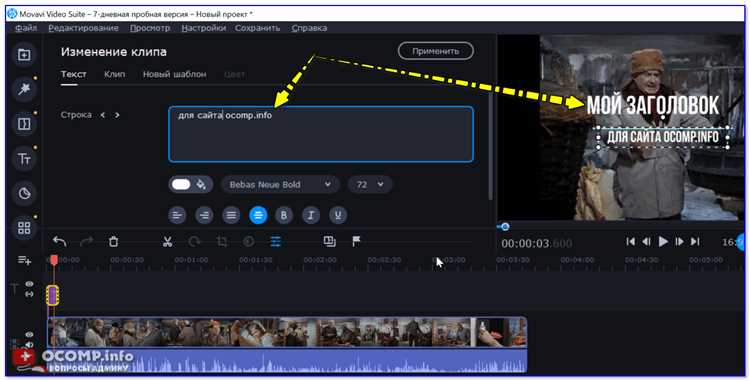The width and height of the screenshot is (750, 381).
Task: Open the Filters magic wand tab
Action: point(24,88)
